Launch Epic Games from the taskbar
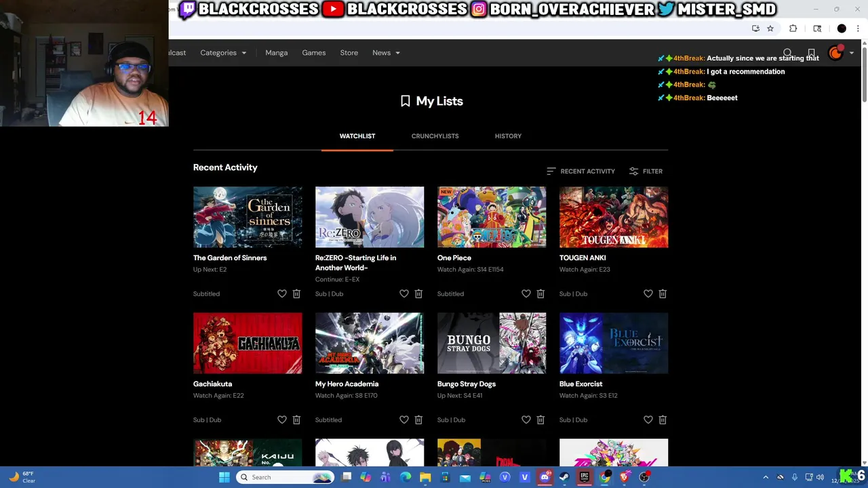The width and height of the screenshot is (868, 488). (584, 477)
